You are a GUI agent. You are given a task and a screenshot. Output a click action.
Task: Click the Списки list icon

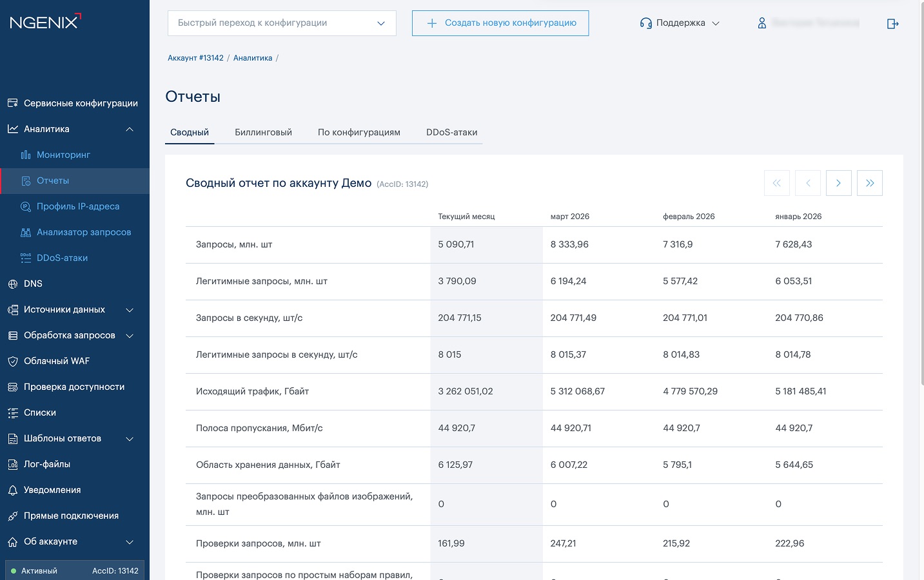[x=12, y=412]
